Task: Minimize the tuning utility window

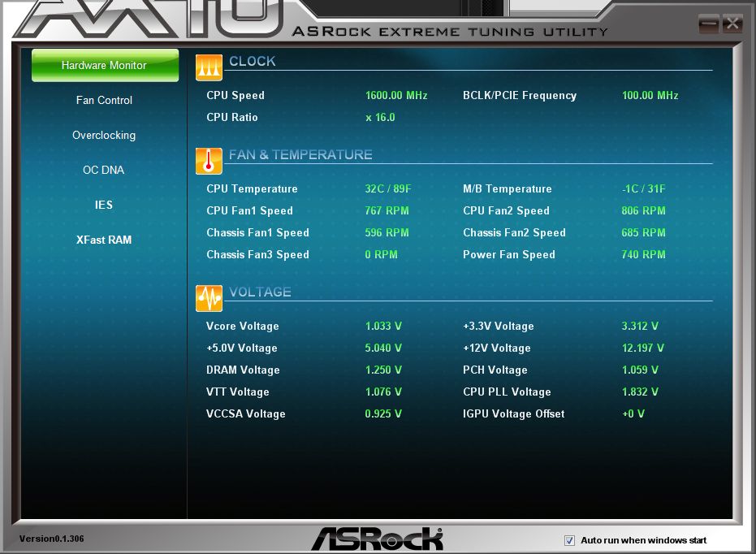Action: click(708, 24)
